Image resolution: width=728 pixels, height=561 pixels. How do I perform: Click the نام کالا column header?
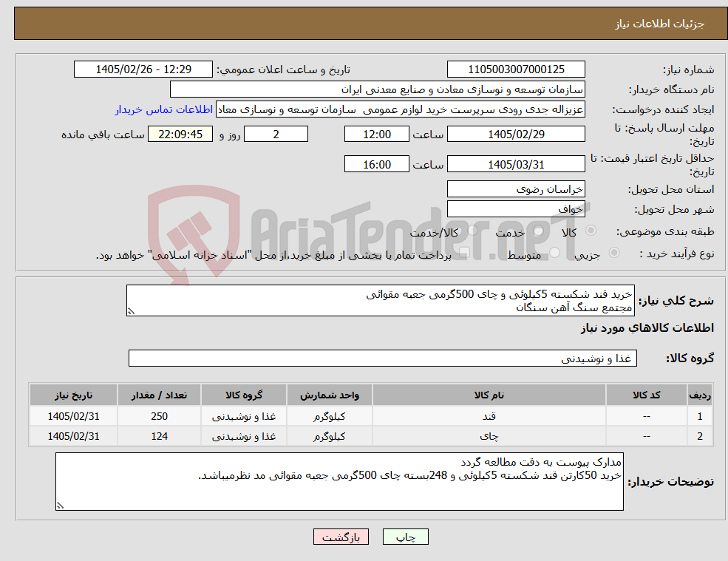(x=489, y=395)
